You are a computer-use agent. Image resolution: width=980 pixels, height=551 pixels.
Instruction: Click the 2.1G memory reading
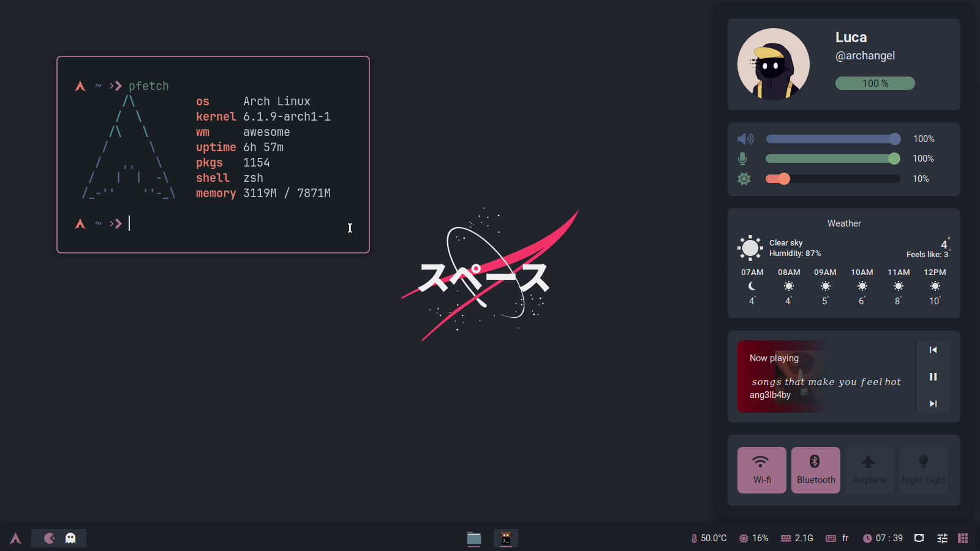[x=804, y=538]
